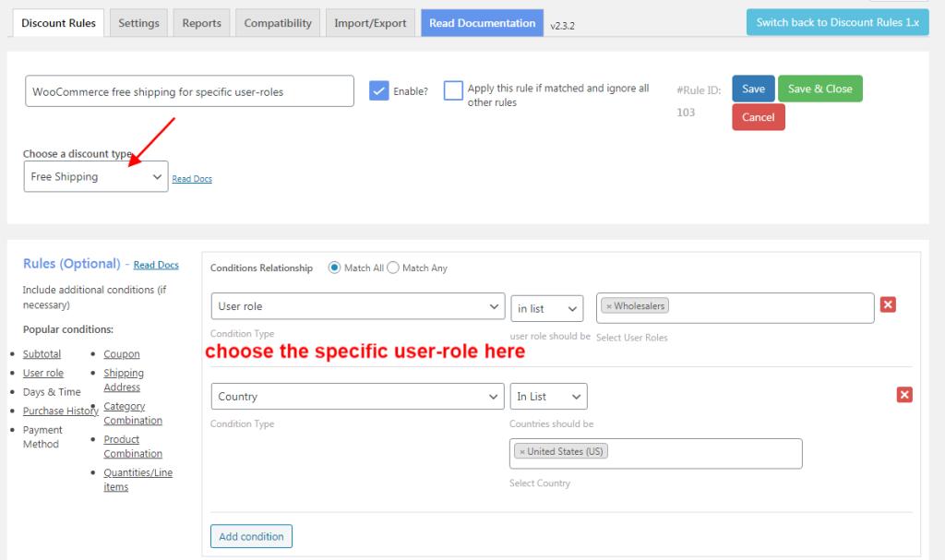Open the country 'In List' operator dropdown
Viewport: 945px width, 560px height.
click(x=548, y=397)
